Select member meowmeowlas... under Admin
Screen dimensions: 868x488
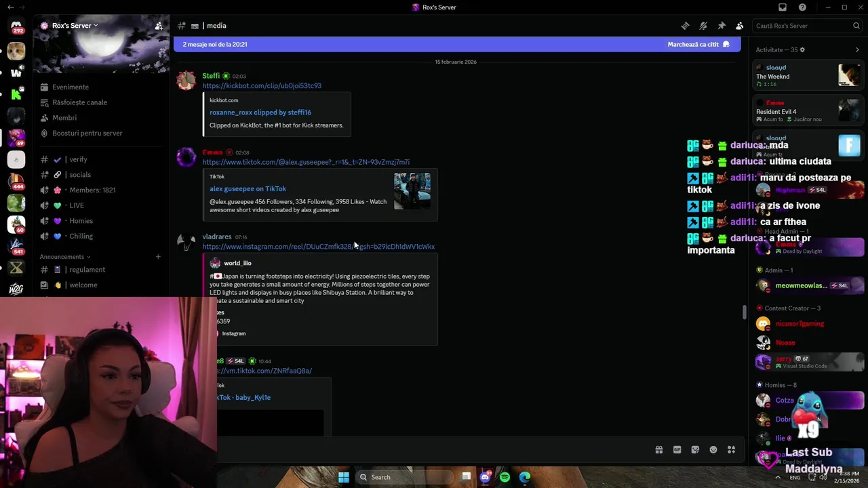tap(810, 286)
